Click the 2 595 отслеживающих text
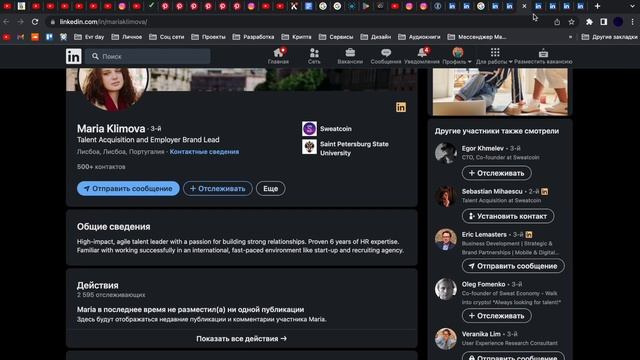The height and width of the screenshot is (360, 640). pos(111,295)
